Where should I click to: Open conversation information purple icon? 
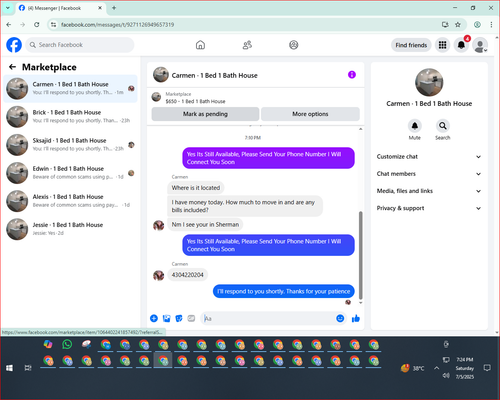click(352, 75)
